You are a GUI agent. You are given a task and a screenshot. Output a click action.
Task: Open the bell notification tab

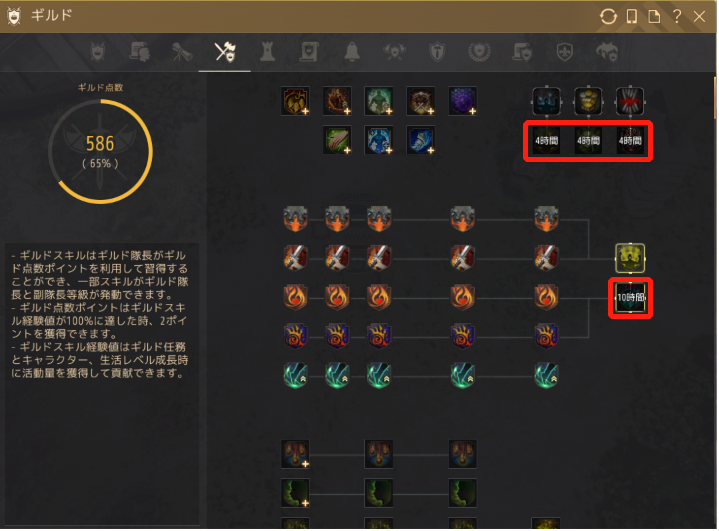coord(352,52)
